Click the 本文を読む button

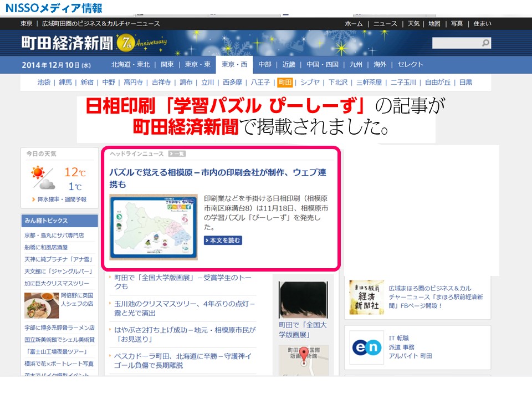tap(223, 241)
